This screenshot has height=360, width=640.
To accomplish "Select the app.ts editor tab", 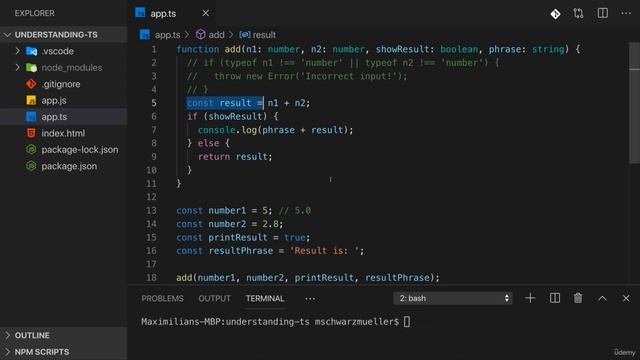I will [172, 13].
